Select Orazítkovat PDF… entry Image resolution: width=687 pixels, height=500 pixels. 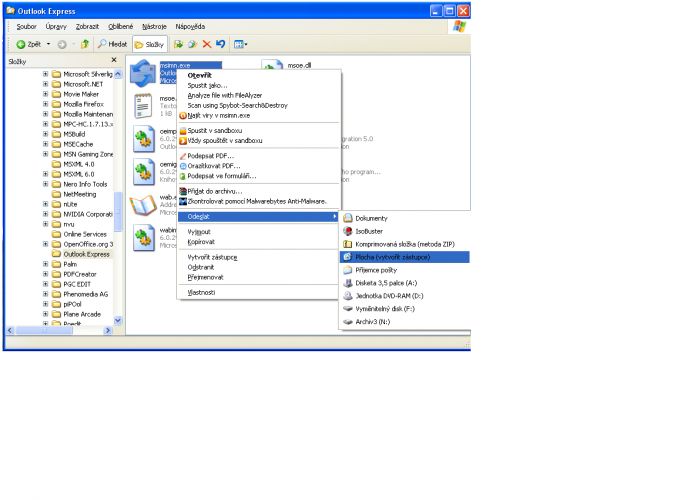point(259,166)
